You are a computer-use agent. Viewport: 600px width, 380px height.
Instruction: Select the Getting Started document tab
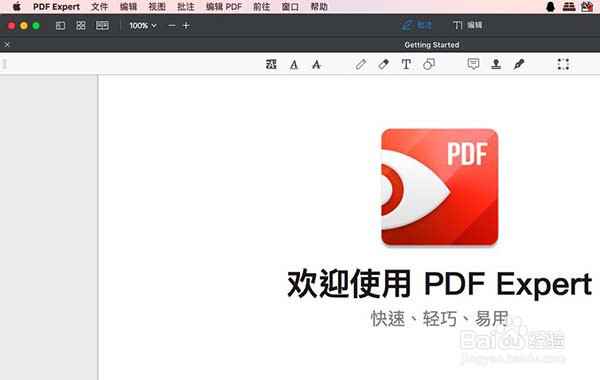432,45
